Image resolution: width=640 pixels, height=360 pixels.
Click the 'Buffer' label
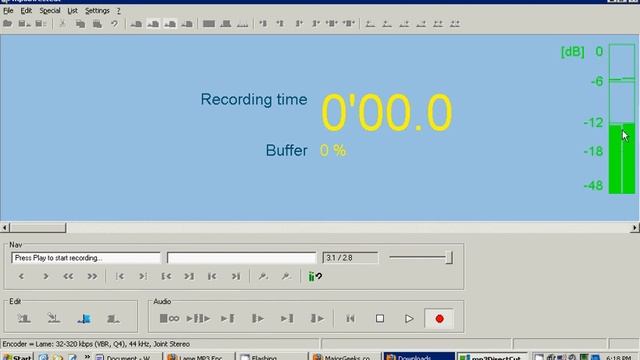coord(286,150)
